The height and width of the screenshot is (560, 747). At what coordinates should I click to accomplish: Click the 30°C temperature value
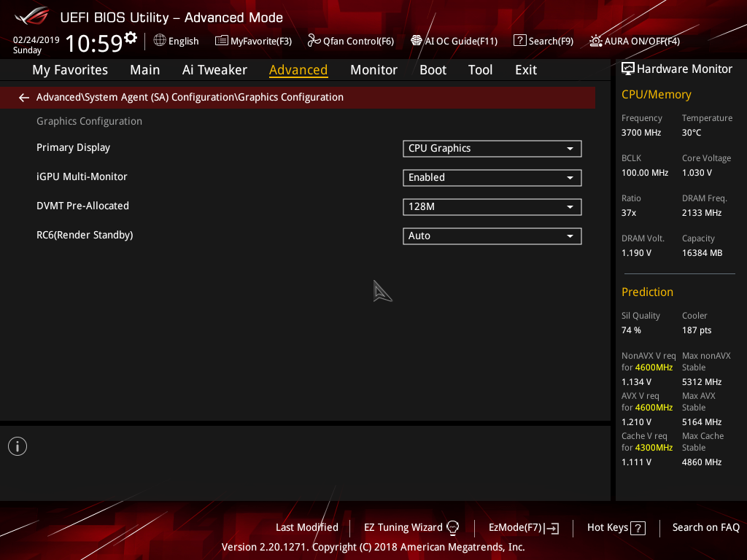click(x=692, y=133)
